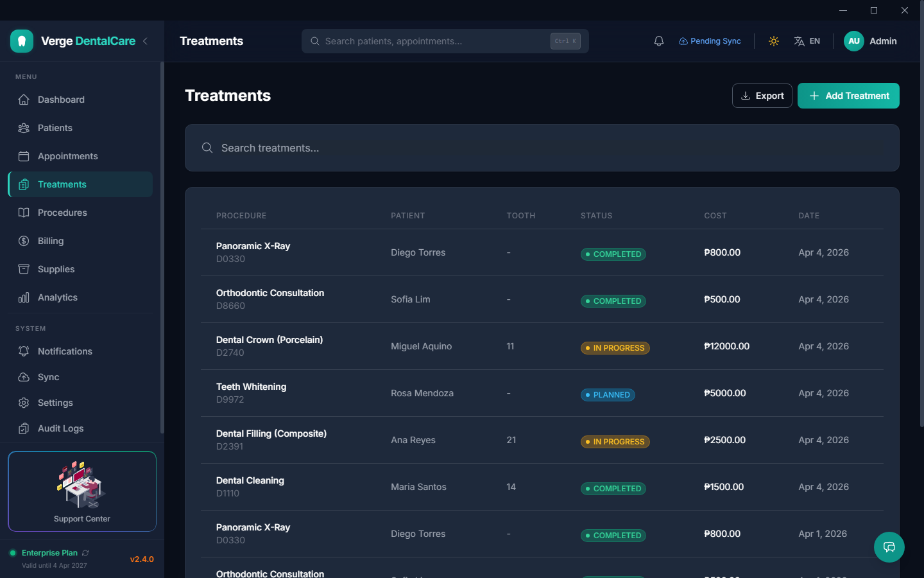924x578 pixels.
Task: Click the Audit Logs clipboard icon
Action: pyautogui.click(x=24, y=428)
